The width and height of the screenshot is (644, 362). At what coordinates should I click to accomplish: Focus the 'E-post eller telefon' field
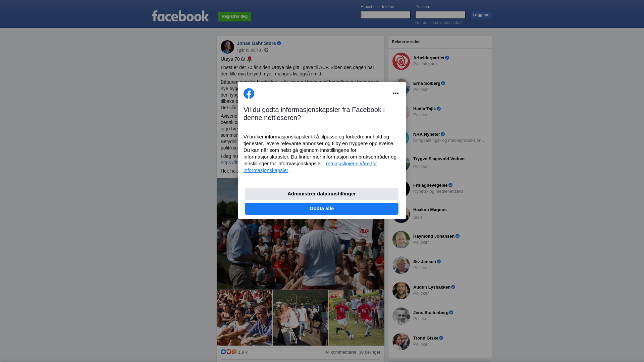385,15
